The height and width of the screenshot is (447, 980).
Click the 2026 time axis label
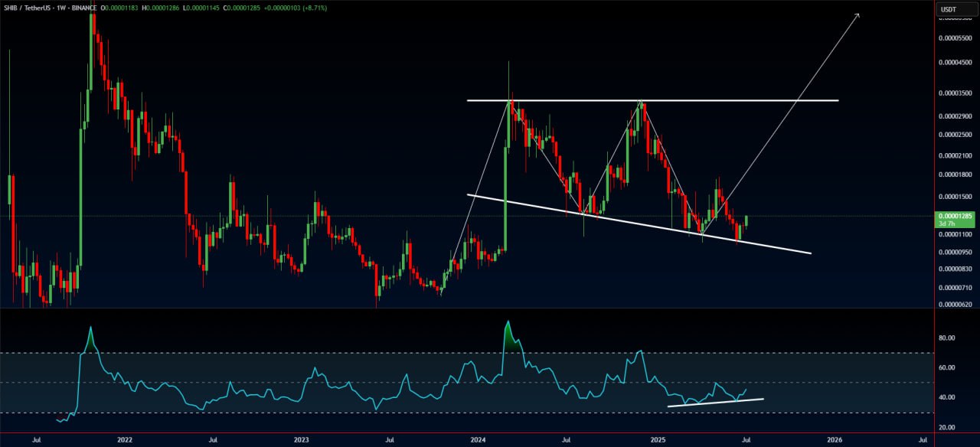coord(835,440)
